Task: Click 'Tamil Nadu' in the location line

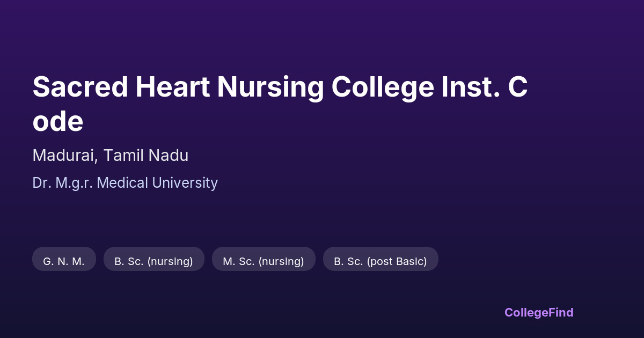Action: pos(146,156)
